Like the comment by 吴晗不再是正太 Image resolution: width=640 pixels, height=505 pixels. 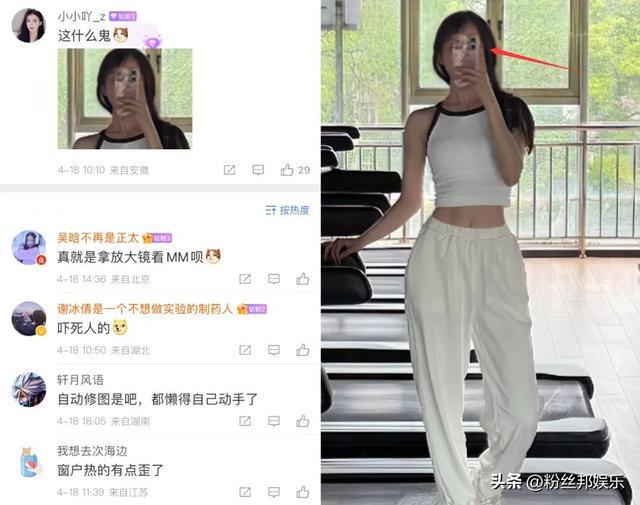point(302,279)
